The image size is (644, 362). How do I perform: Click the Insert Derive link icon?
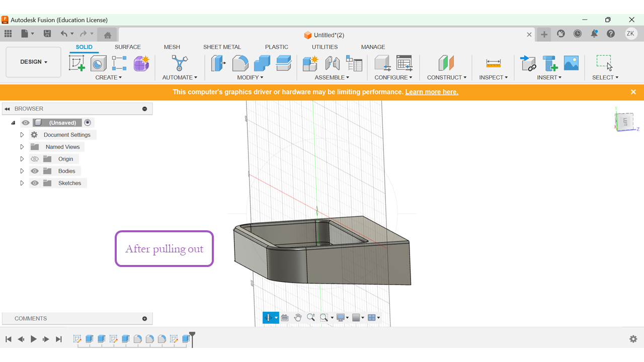pyautogui.click(x=528, y=63)
